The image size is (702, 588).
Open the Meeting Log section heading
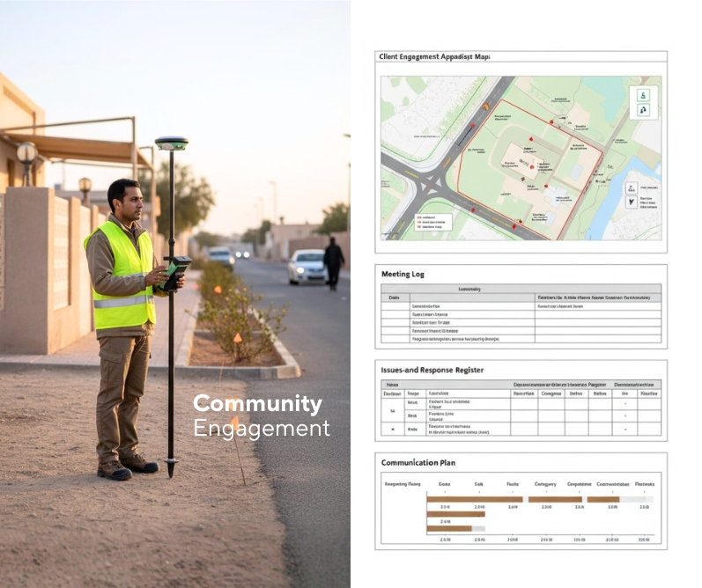point(403,274)
